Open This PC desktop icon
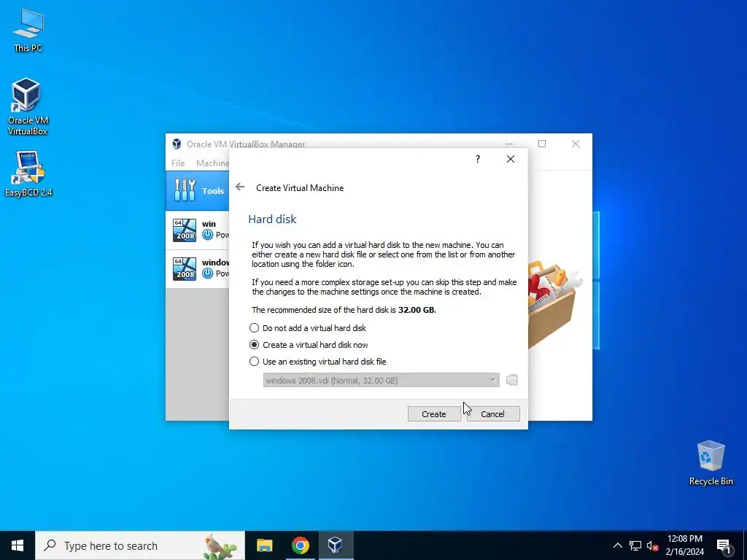The height and width of the screenshot is (560, 747). (x=28, y=30)
